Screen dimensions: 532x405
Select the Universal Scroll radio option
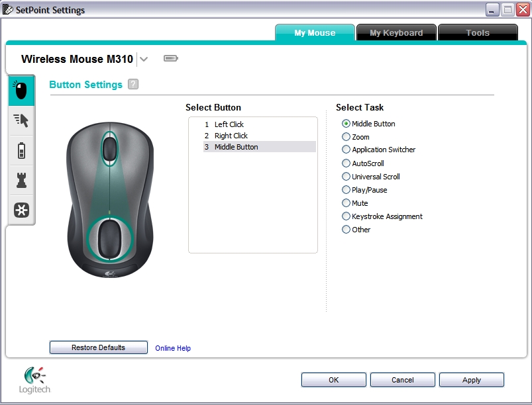click(346, 177)
